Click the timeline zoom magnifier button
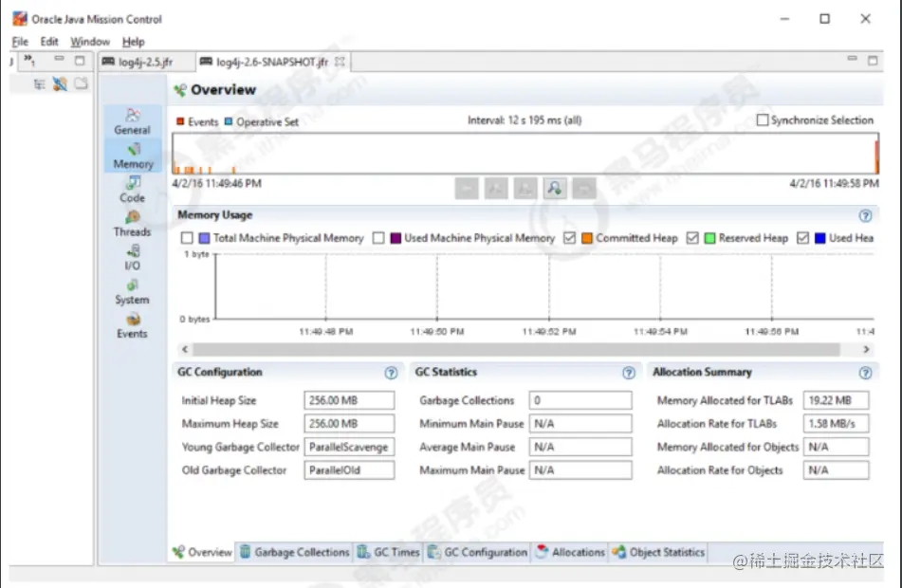The height and width of the screenshot is (588, 902). pyautogui.click(x=555, y=188)
